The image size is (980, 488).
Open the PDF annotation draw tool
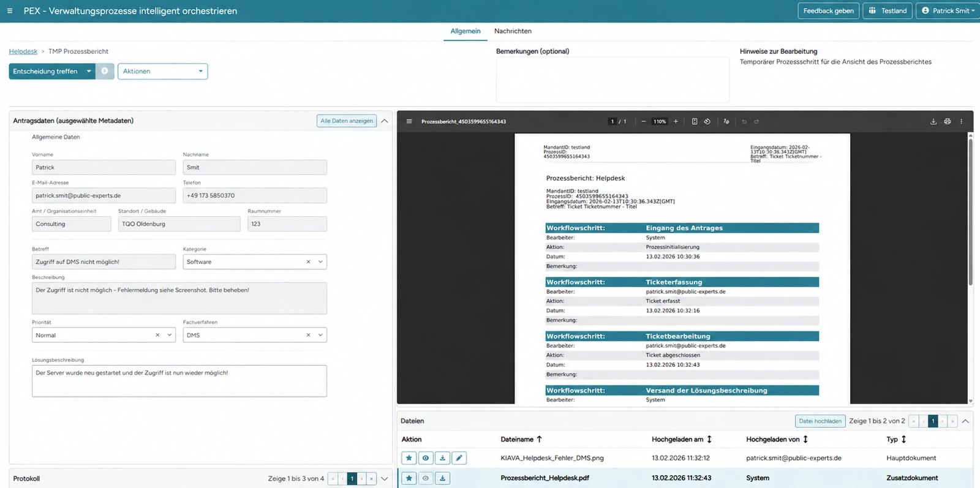pos(726,121)
